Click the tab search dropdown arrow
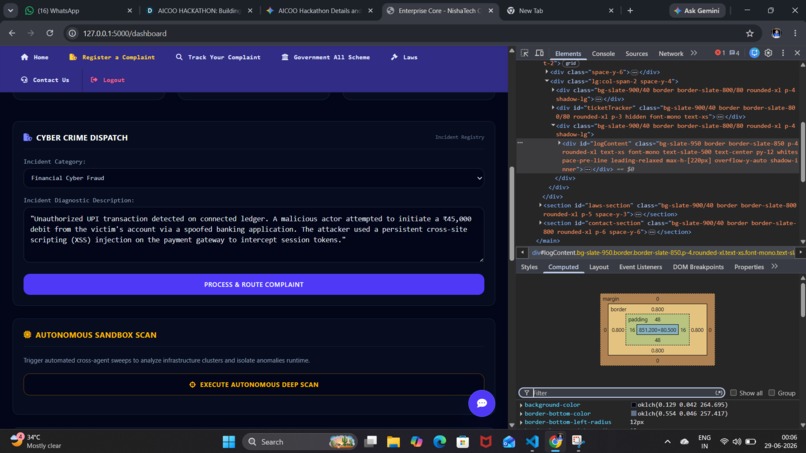 [10, 11]
